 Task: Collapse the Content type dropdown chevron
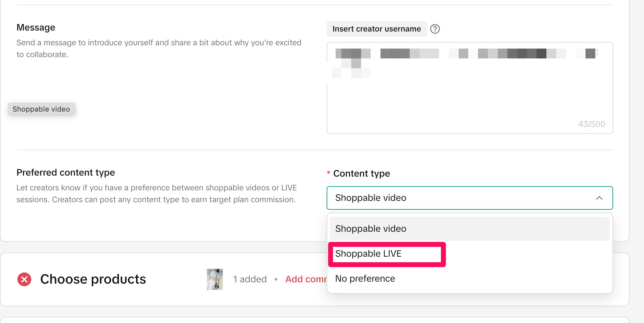599,198
